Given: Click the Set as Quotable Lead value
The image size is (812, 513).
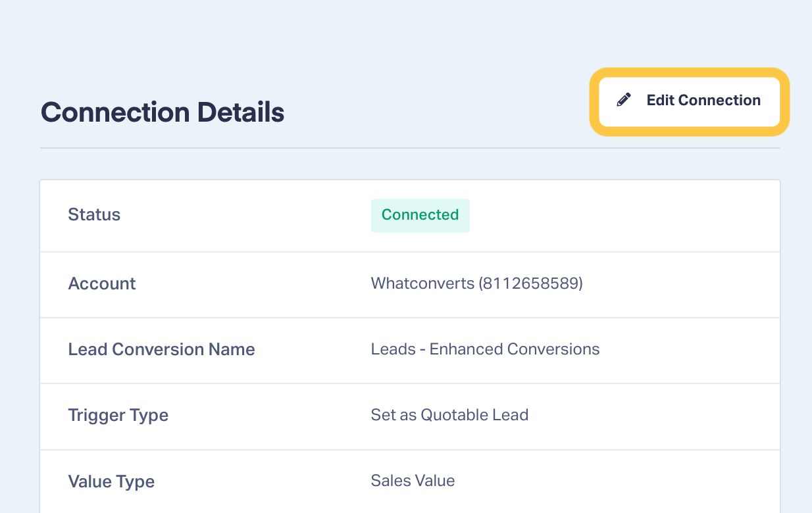Looking at the screenshot, I should pyautogui.click(x=449, y=415).
